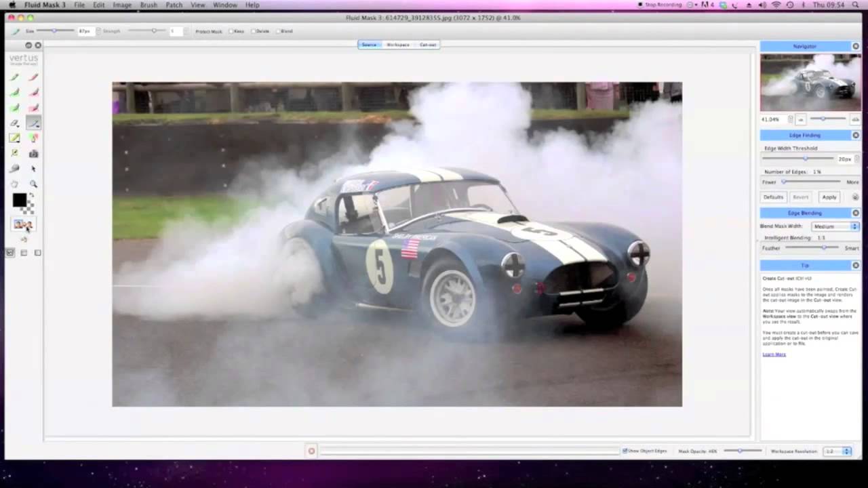Click second view mode icon at toolbox bottom
This screenshot has width=868, height=488.
coord(24,253)
